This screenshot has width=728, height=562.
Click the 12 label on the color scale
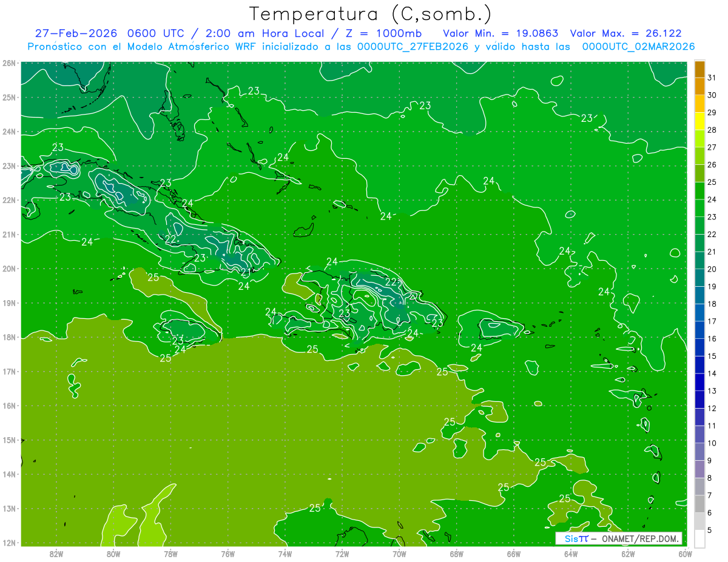click(712, 408)
